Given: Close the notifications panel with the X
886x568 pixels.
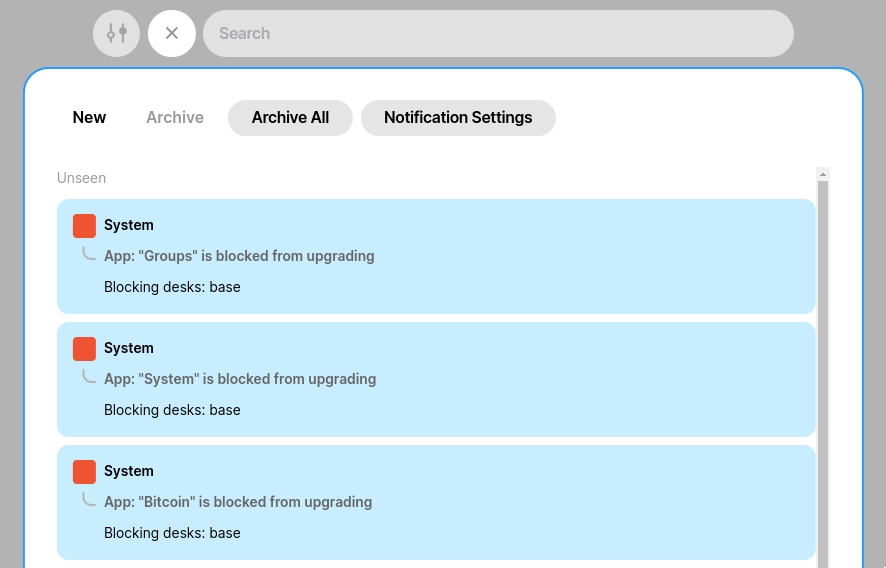Looking at the screenshot, I should click(x=172, y=33).
